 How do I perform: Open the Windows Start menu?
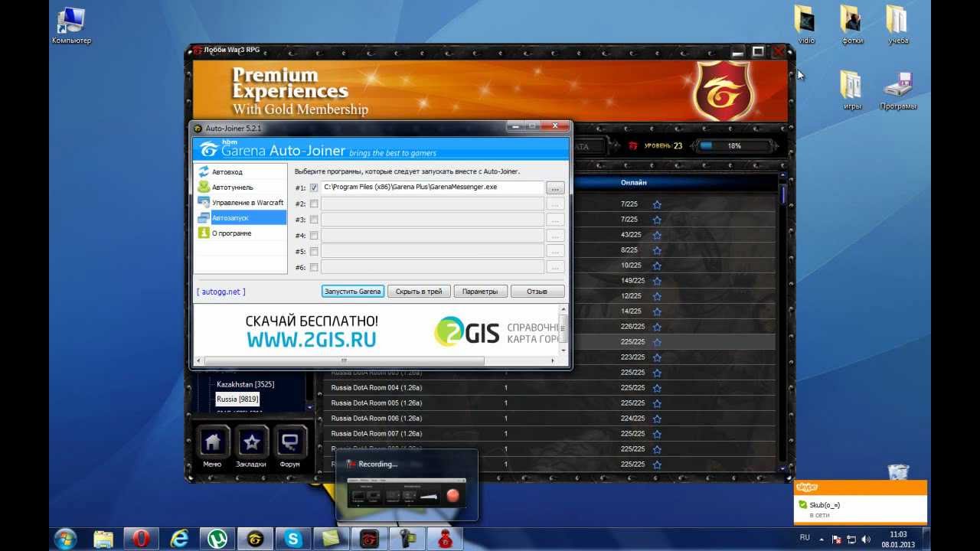[x=66, y=539]
